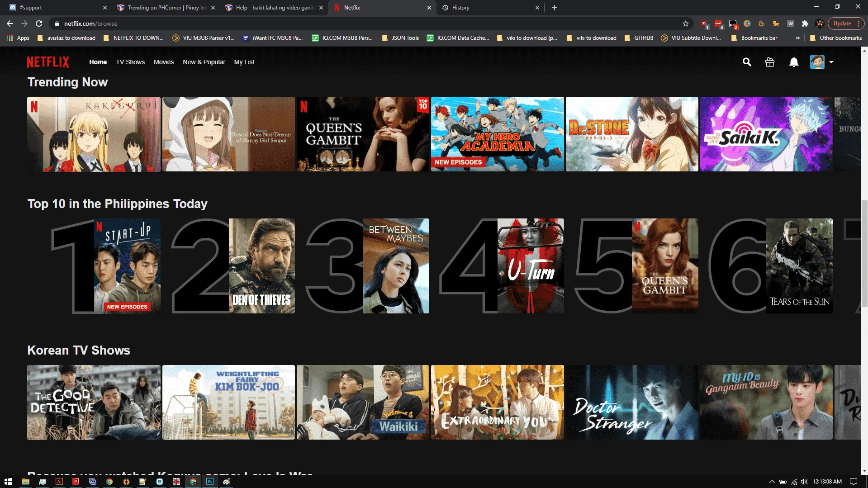Open The Good Detective thumbnail
Screen dimensions: 868x488
[x=94, y=403]
